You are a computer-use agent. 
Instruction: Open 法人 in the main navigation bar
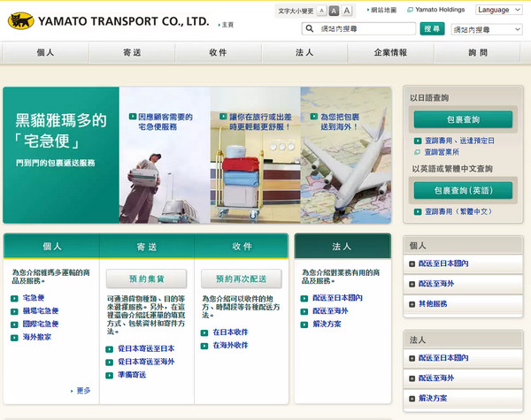click(x=304, y=52)
